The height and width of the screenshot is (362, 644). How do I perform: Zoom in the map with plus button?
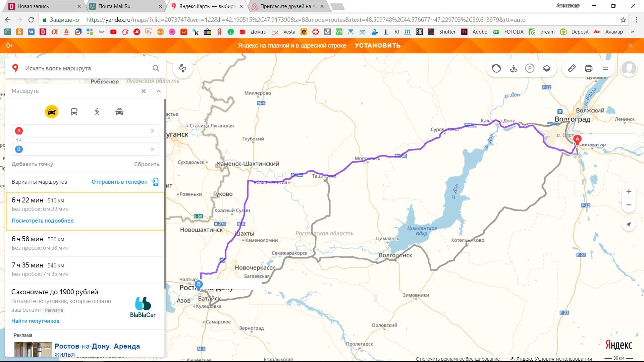coord(629,191)
